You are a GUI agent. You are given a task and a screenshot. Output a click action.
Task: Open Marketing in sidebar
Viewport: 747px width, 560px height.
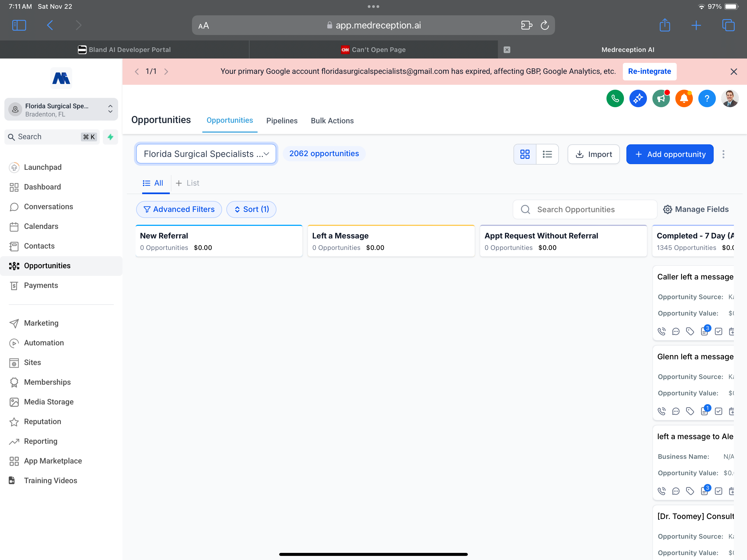coord(61,323)
